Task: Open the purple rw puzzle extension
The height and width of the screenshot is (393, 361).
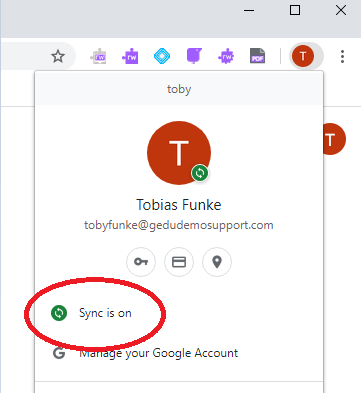Action: click(130, 56)
